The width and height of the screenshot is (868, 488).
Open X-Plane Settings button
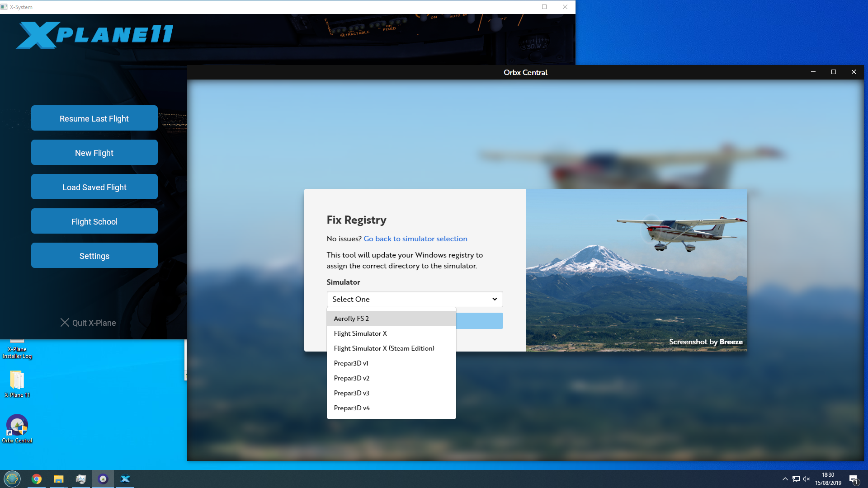[x=94, y=256]
